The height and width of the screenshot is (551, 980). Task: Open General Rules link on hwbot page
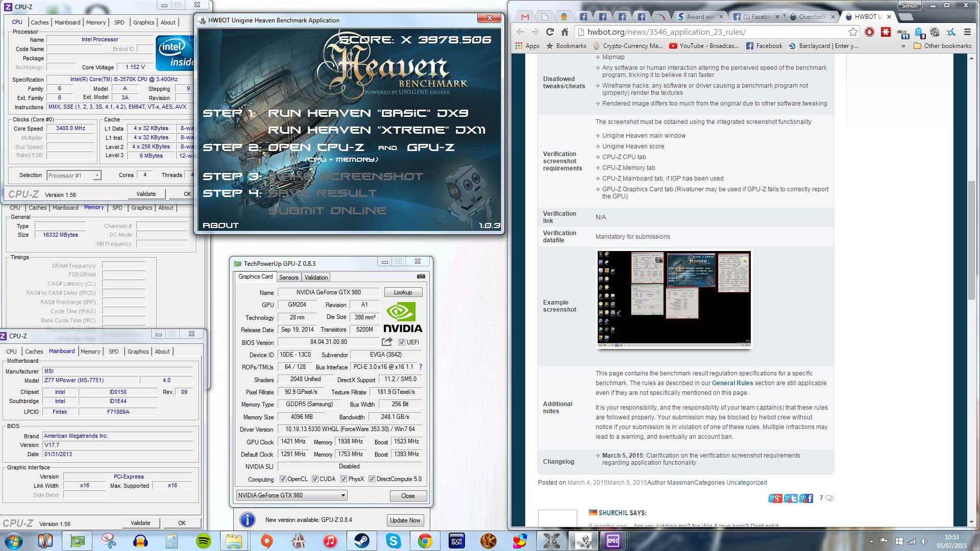pos(732,383)
